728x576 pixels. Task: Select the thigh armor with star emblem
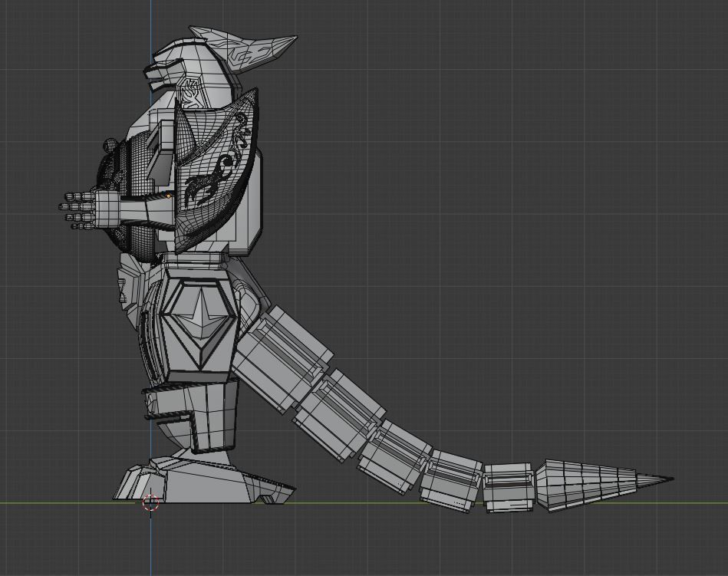199,324
